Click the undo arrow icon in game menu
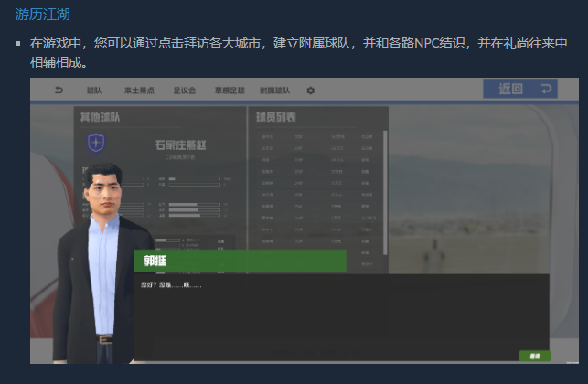The image size is (588, 384). [59, 90]
